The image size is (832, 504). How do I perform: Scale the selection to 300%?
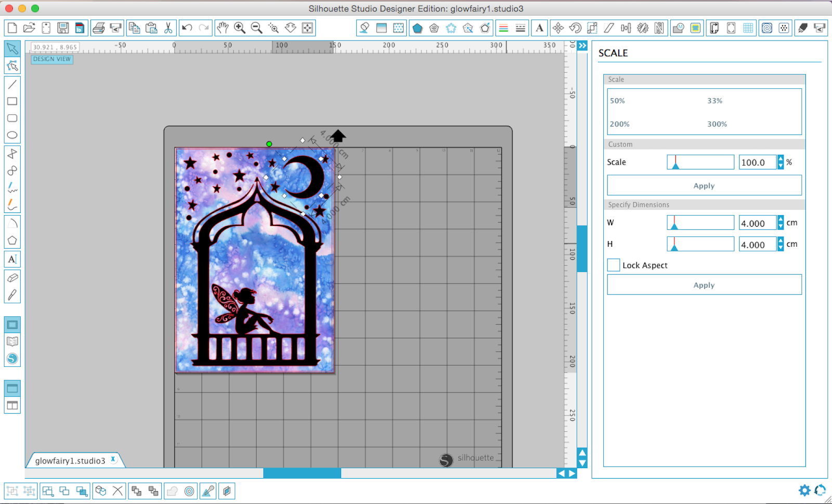coord(717,124)
